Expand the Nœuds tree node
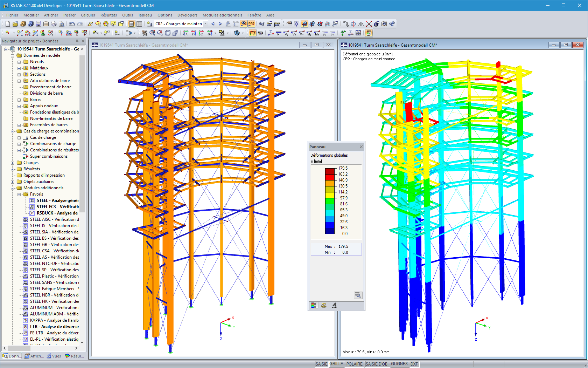Viewport: 588px width, 368px height. pos(19,62)
